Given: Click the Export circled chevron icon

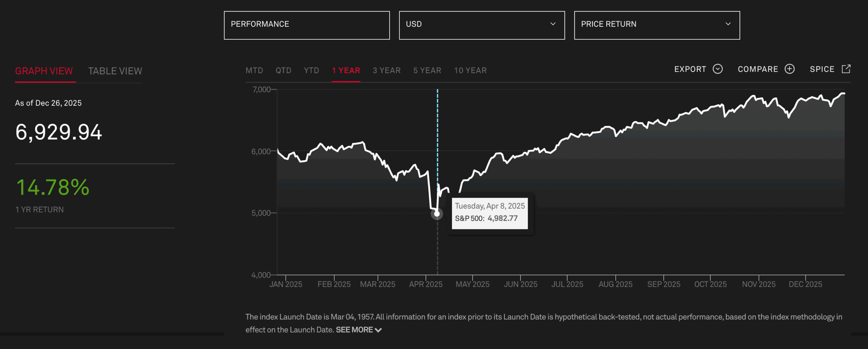Looking at the screenshot, I should [x=717, y=69].
